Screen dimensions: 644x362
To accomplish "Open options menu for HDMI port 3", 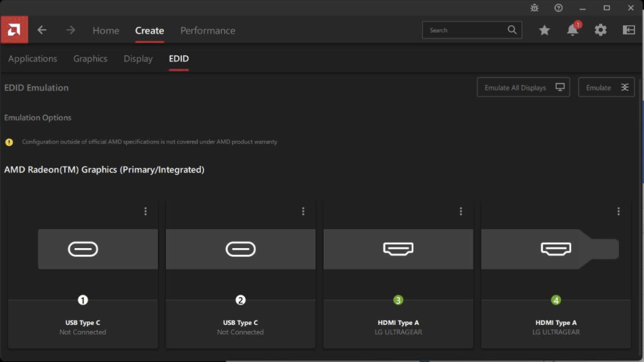I will pos(461,211).
